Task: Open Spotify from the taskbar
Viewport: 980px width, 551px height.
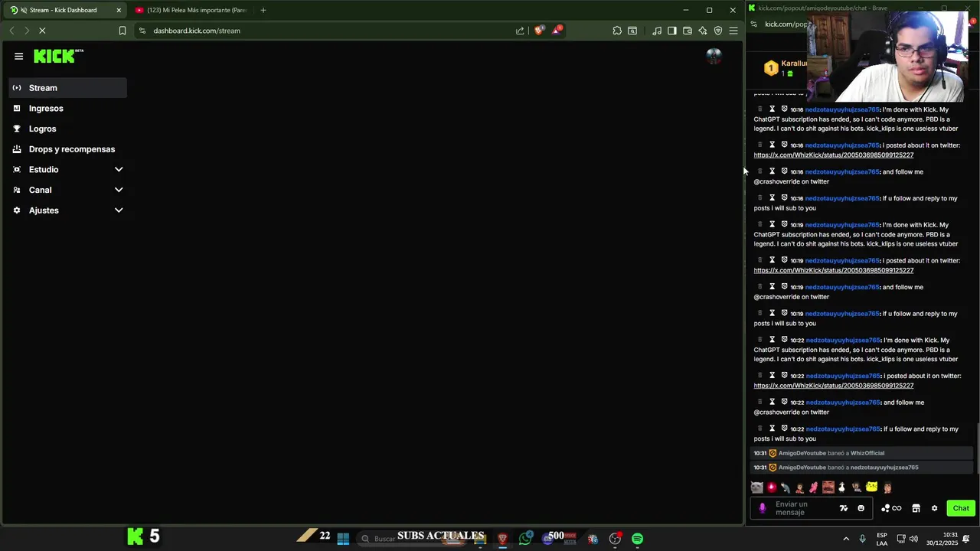Action: coord(637,539)
